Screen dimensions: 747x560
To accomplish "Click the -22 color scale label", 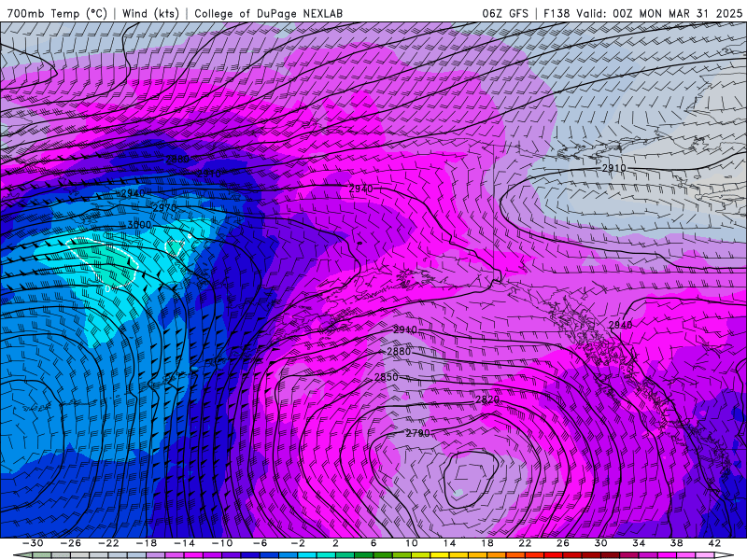I will [x=108, y=543].
